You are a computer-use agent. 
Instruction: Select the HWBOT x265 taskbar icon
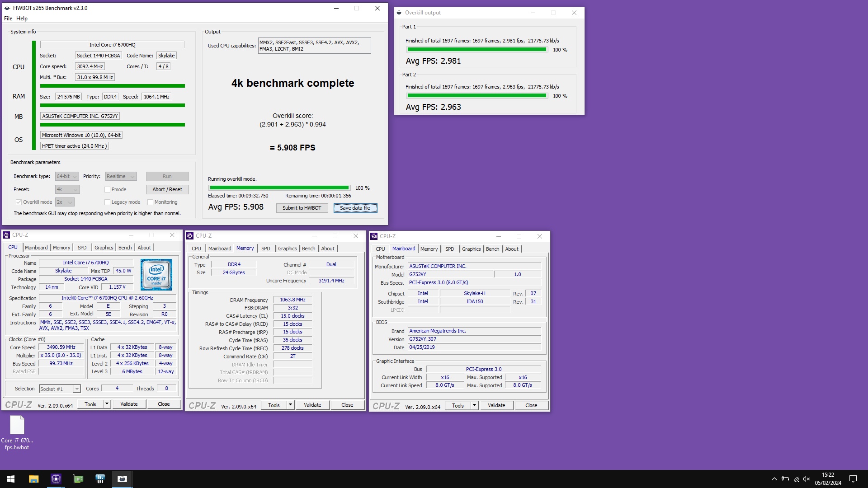tap(122, 479)
